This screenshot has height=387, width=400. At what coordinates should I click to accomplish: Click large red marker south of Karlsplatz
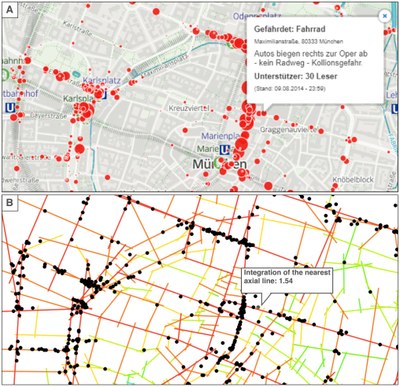point(79,149)
